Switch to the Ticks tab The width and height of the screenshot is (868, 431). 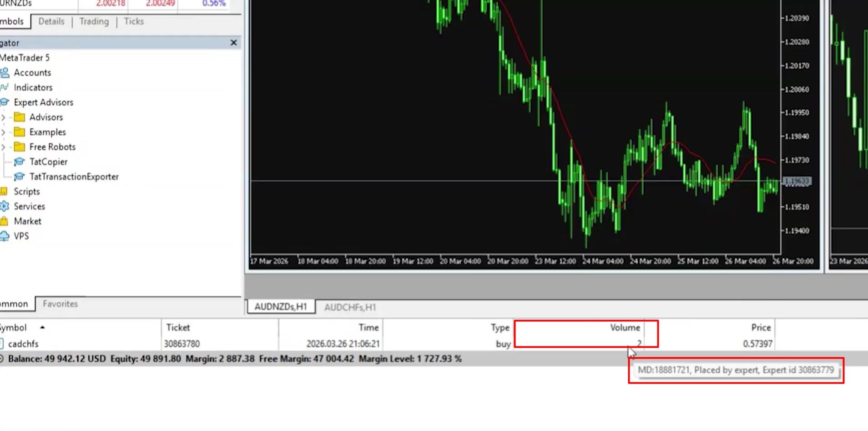pyautogui.click(x=134, y=21)
